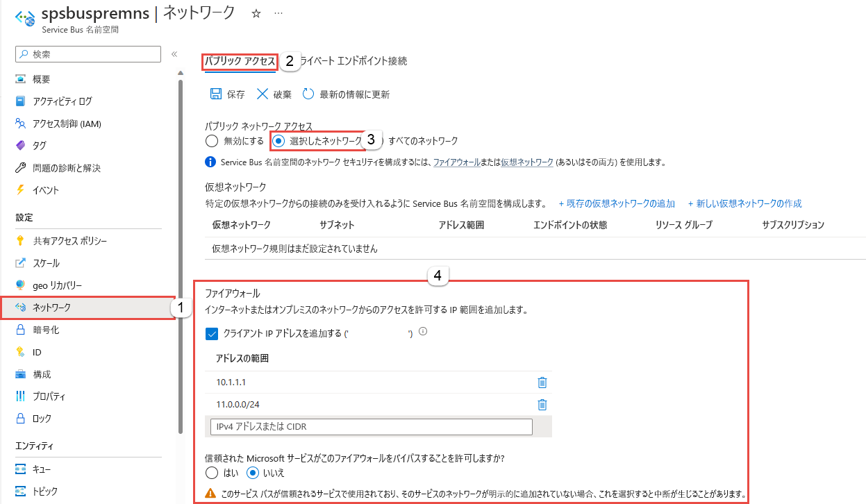Click the 構成 briefcase icon

pos(21,374)
